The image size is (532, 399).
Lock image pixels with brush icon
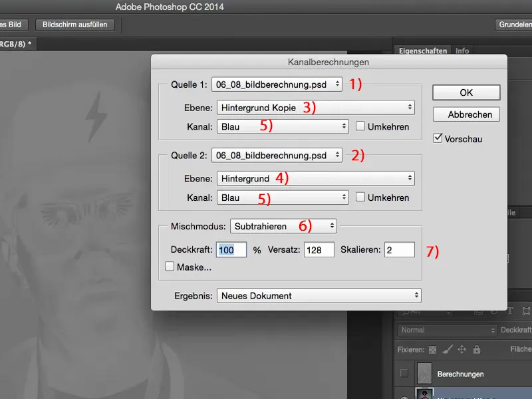click(448, 350)
